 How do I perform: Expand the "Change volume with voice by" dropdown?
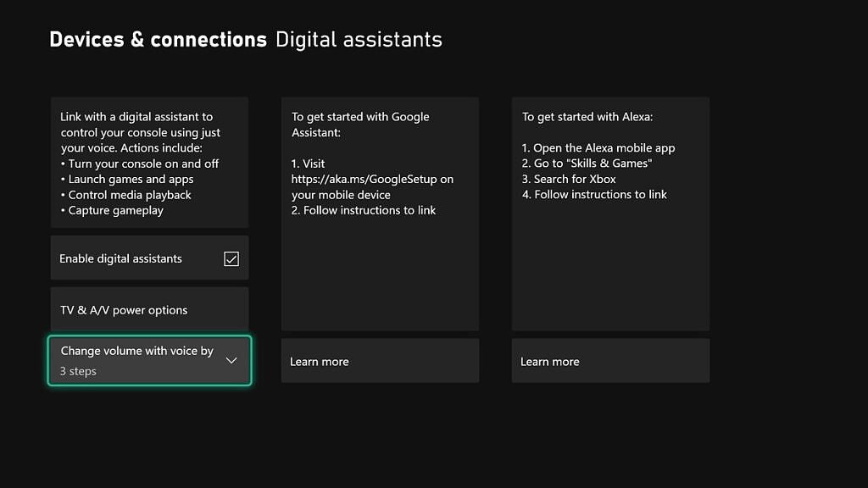click(x=149, y=360)
